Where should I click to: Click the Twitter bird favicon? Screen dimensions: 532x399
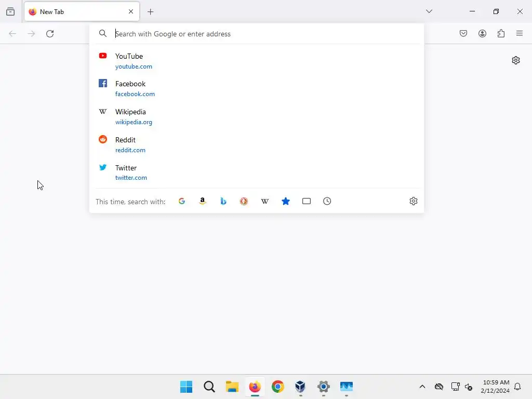click(x=103, y=167)
